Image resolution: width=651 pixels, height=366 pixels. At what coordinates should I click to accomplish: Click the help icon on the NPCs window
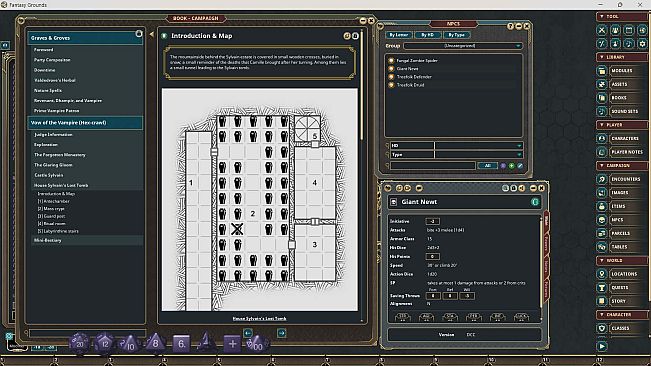point(511,26)
